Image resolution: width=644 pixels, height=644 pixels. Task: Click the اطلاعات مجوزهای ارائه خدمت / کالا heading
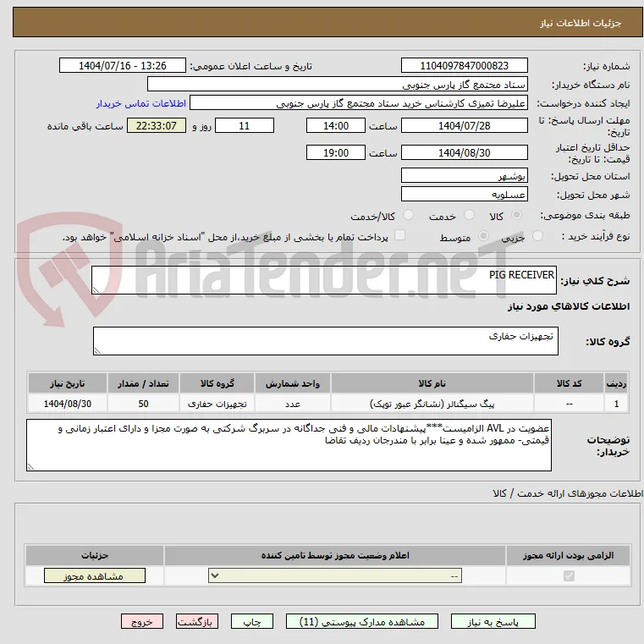[x=568, y=493]
